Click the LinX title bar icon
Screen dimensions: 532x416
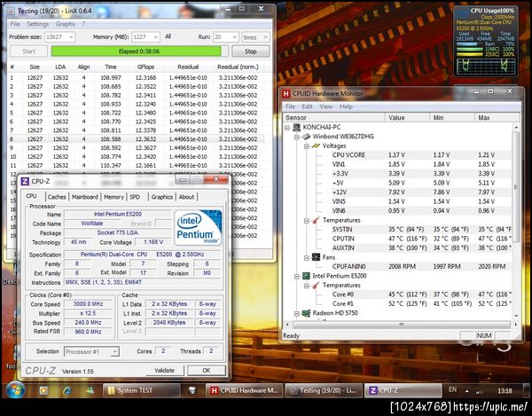tap(12, 12)
